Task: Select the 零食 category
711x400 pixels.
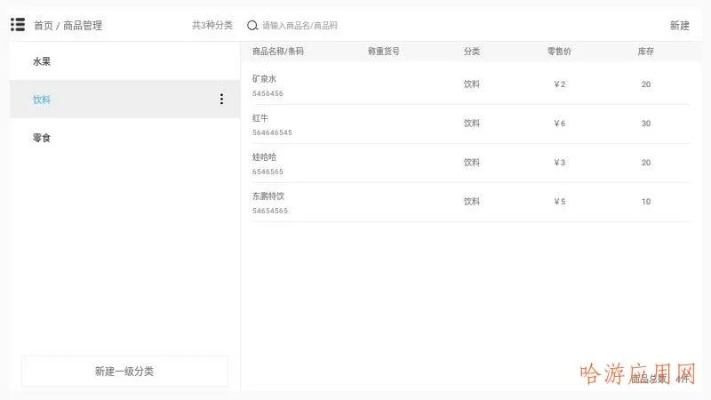Action: (x=42, y=138)
